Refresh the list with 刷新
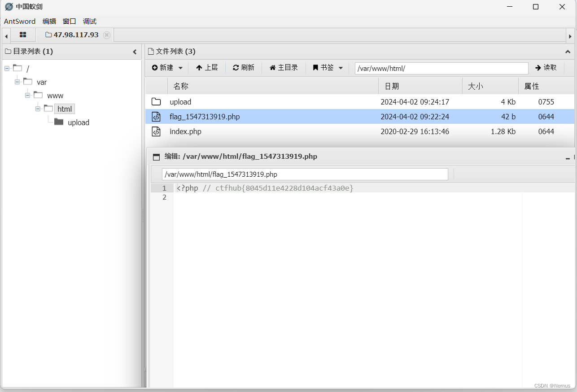The image size is (577, 392). (x=244, y=68)
